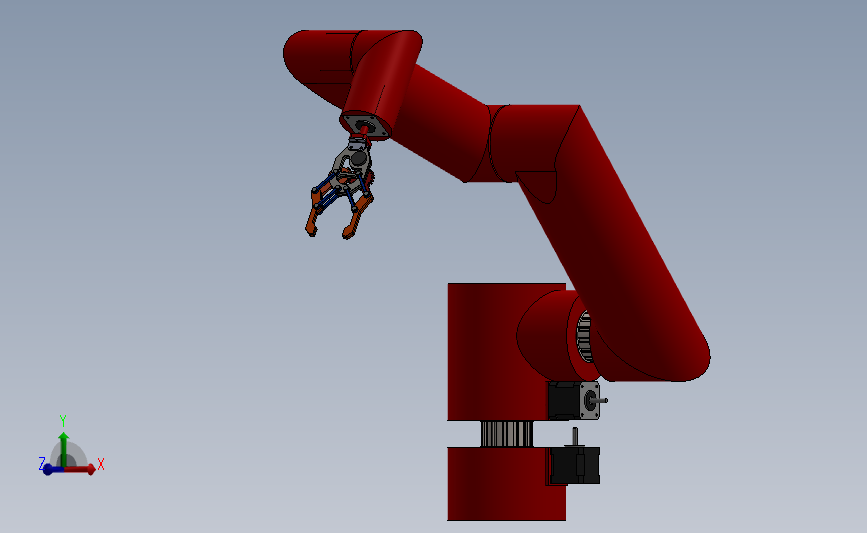Select the toothed bearing ring at the shoulder joint
This screenshot has height=533, width=867.
tap(585, 336)
